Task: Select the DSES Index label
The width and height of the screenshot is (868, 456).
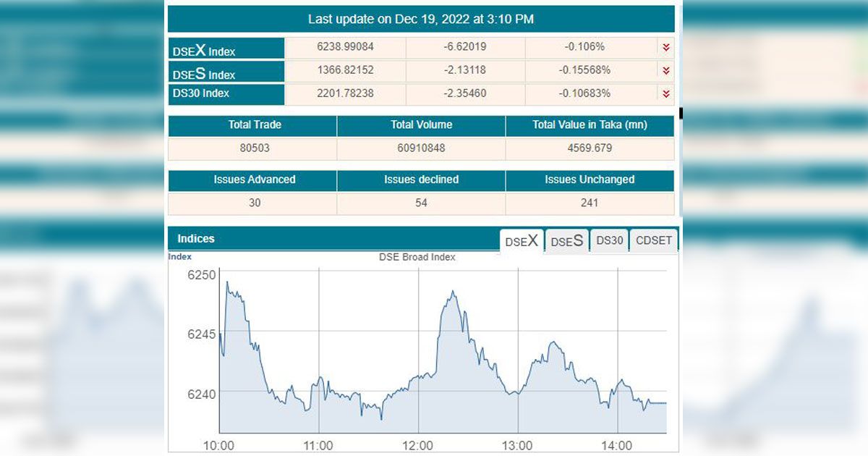Action: (x=204, y=73)
